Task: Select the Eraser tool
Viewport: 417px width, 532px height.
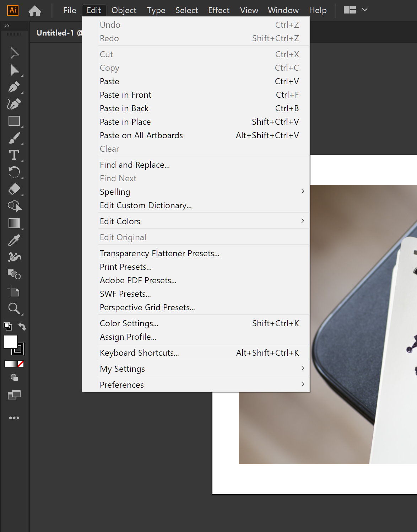Action: pos(14,189)
